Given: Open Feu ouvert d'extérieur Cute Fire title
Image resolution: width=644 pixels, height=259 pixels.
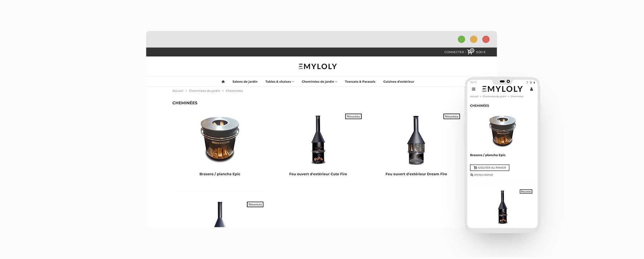Looking at the screenshot, I should click(318, 174).
